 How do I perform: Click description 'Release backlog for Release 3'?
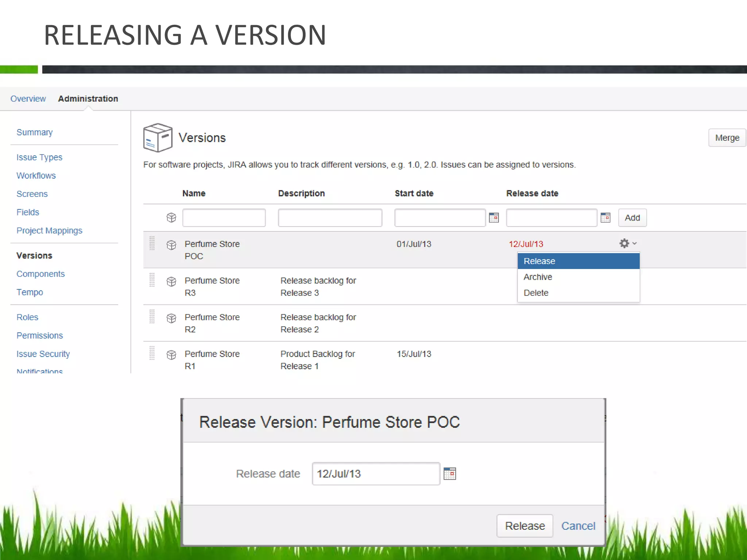pyautogui.click(x=318, y=287)
